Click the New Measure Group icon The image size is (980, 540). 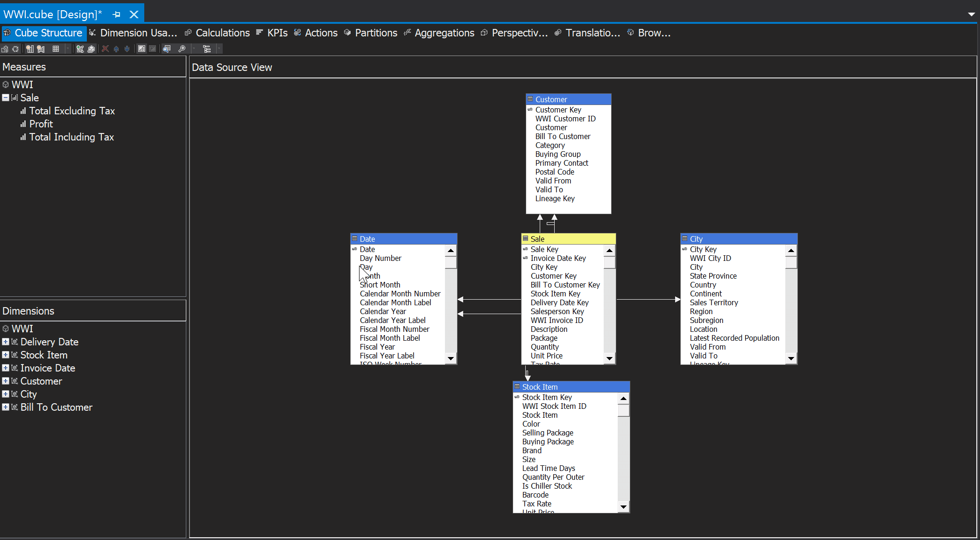click(x=41, y=49)
